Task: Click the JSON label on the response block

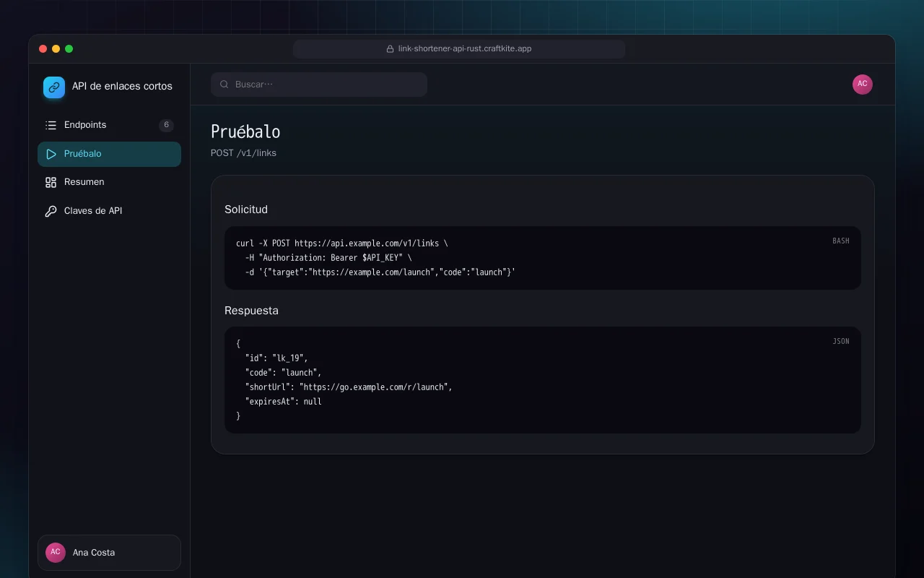Action: (841, 341)
